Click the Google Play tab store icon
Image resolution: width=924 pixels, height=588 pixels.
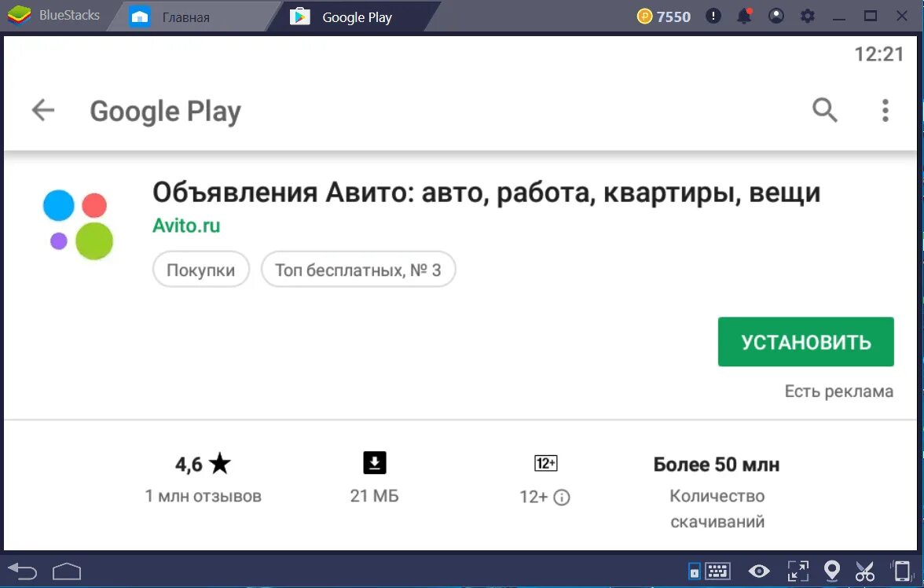pyautogui.click(x=300, y=17)
